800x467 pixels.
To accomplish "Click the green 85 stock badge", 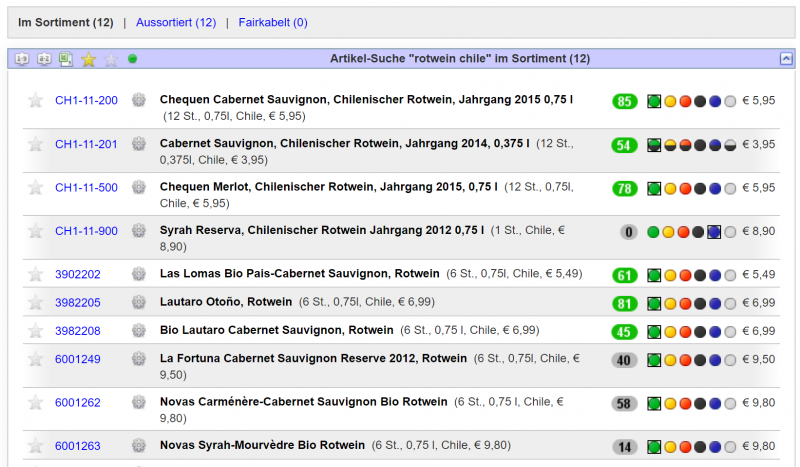I will pyautogui.click(x=625, y=101).
